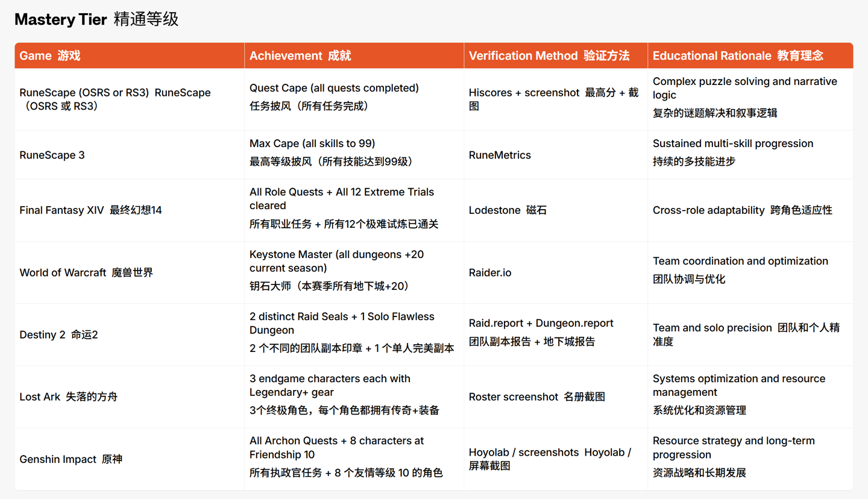868x499 pixels.
Task: Click the Roster screenshot cell
Action: (x=556, y=397)
